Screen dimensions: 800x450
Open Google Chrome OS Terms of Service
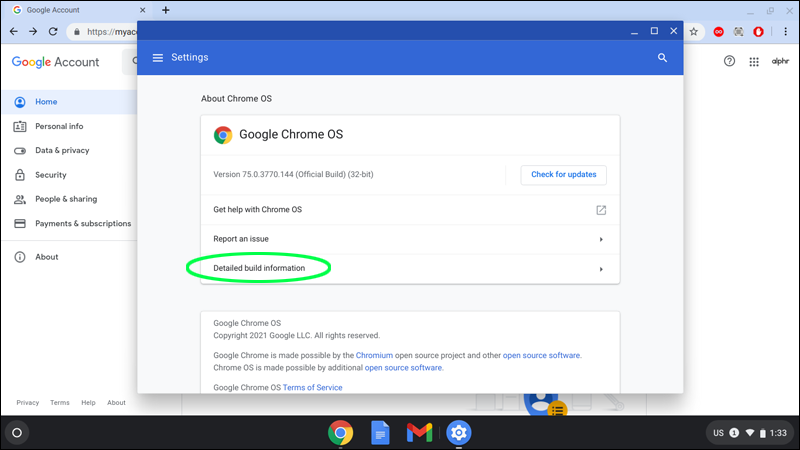pyautogui.click(x=312, y=387)
